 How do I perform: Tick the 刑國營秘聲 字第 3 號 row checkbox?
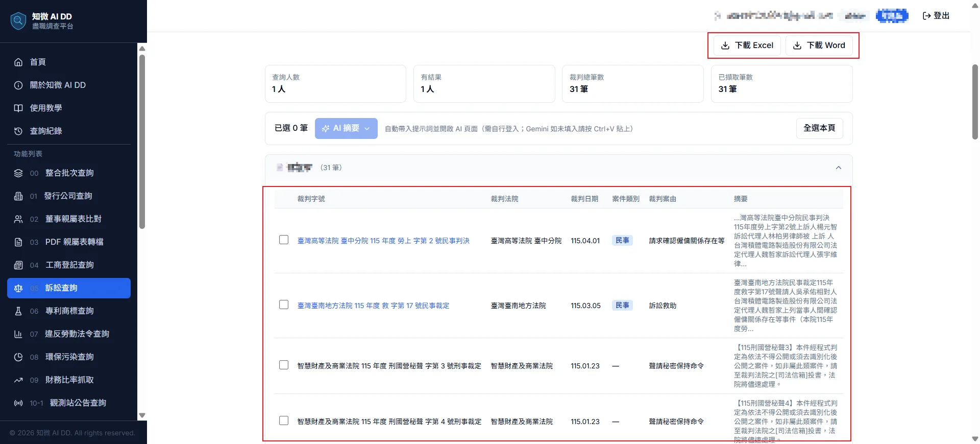point(284,365)
